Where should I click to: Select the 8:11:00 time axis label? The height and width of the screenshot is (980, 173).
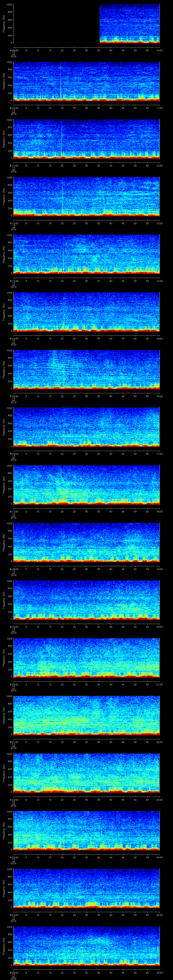[13, 166]
